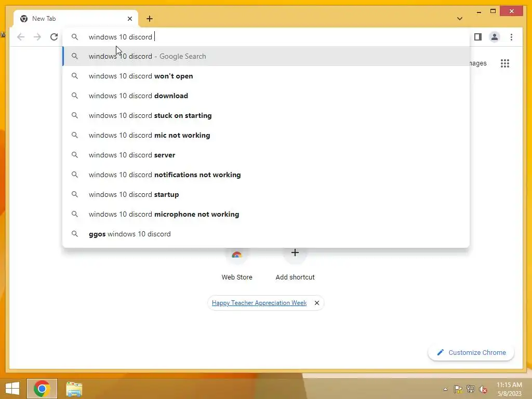
Task: Choose suggestion 'windows 10 discord won't open'
Action: point(267,76)
